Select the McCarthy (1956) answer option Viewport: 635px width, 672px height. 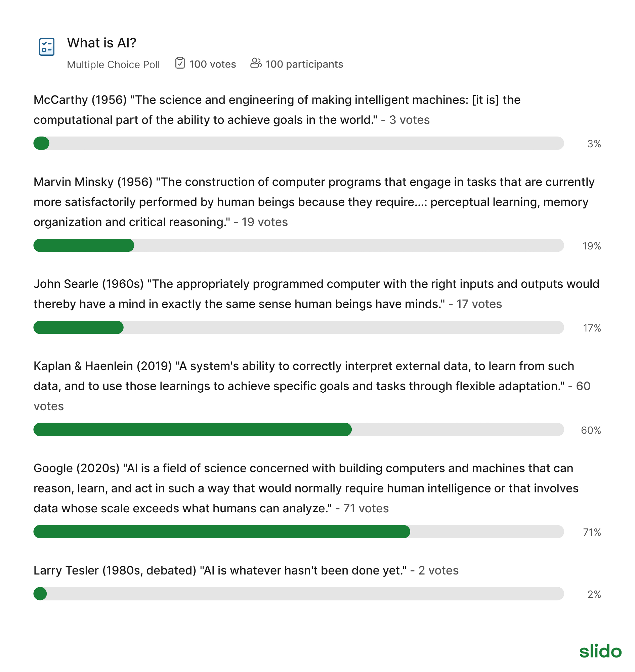(277, 110)
